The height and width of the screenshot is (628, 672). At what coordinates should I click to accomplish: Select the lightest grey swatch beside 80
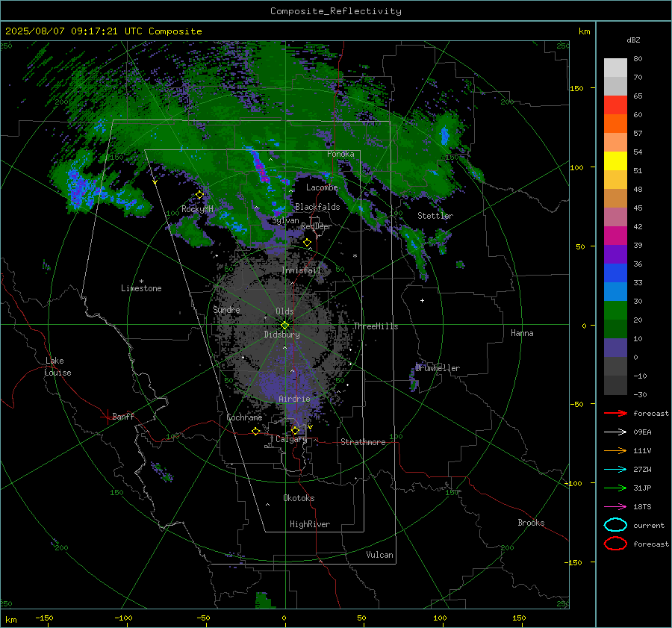click(x=615, y=68)
